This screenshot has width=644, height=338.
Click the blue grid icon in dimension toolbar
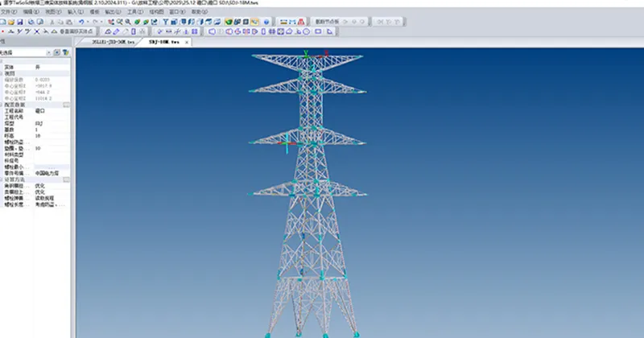click(x=194, y=31)
